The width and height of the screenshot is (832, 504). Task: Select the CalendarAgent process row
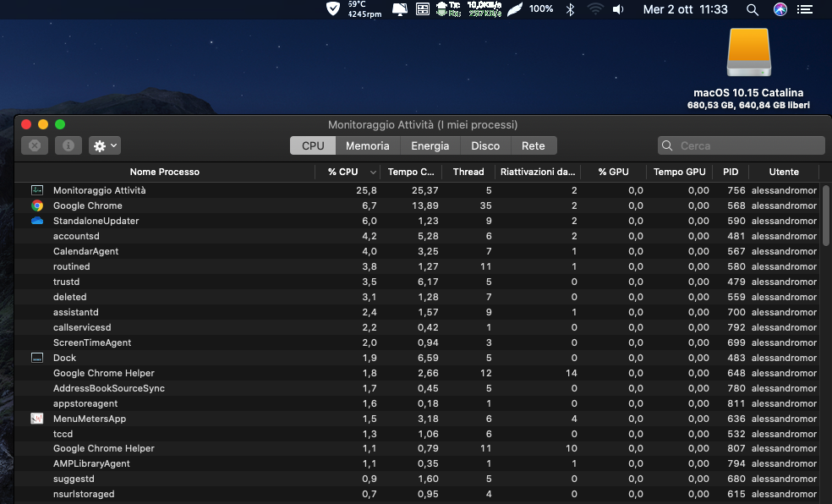pos(419,251)
